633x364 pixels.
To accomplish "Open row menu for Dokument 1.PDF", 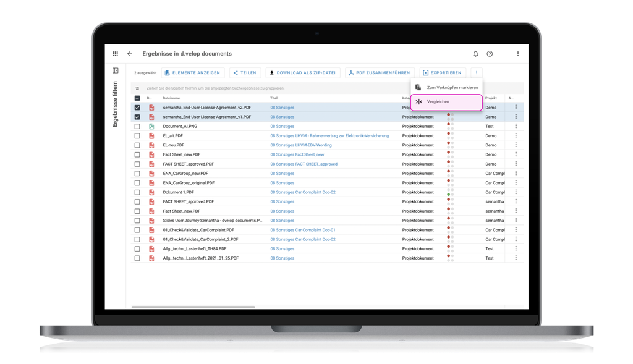I will (x=516, y=192).
